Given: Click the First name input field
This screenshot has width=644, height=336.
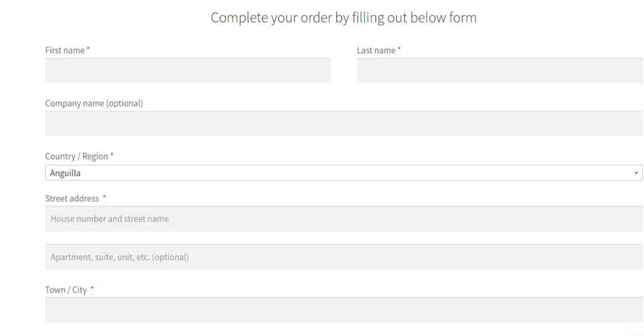Looking at the screenshot, I should tap(188, 70).
